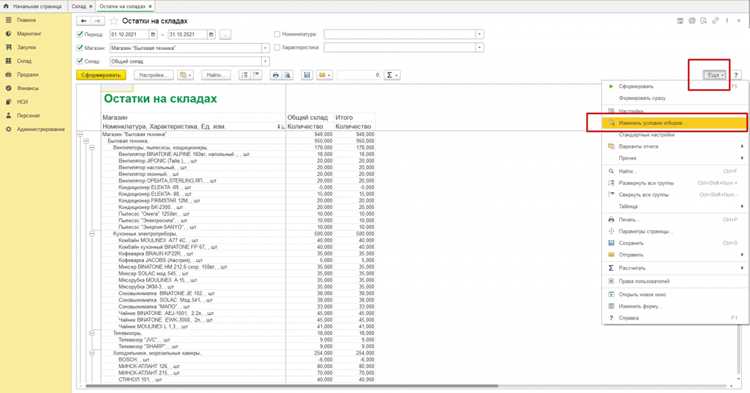Open Рассчитать submenu
Image resolution: width=750 pixels, height=393 pixels.
(x=673, y=268)
